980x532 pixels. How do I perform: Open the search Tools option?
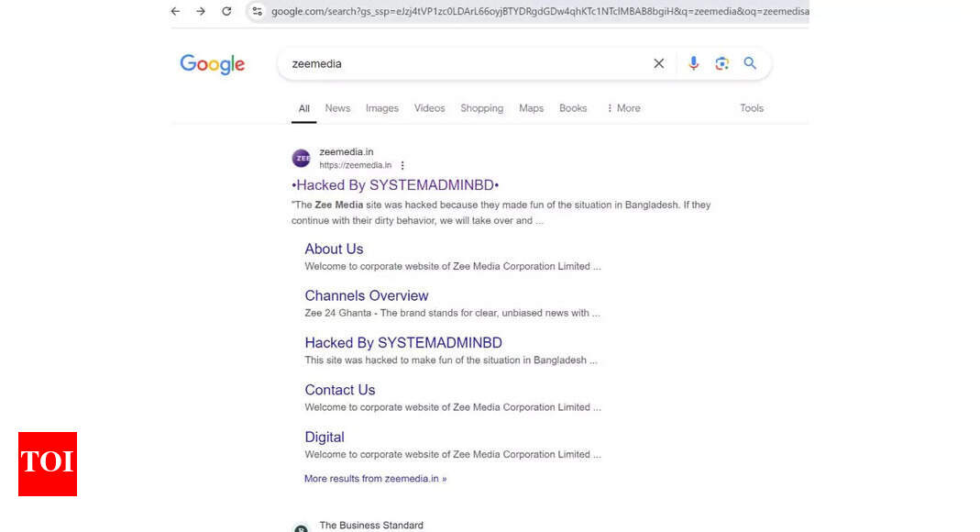point(752,108)
